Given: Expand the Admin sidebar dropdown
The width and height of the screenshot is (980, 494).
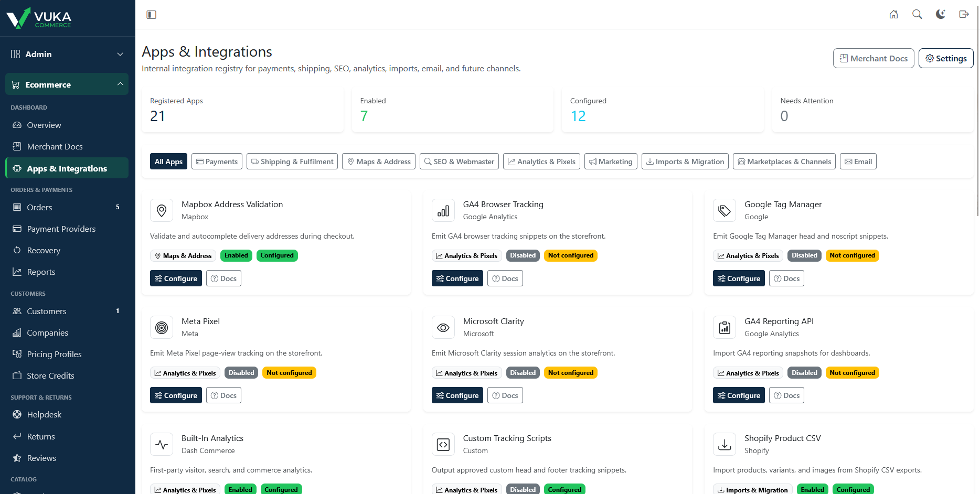Looking at the screenshot, I should click(x=67, y=54).
